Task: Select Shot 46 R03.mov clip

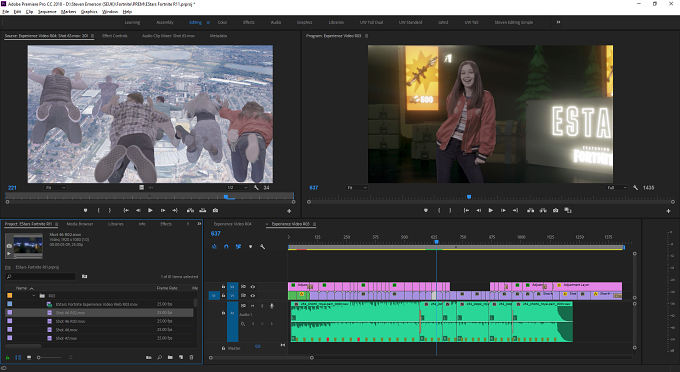Action: click(70, 321)
